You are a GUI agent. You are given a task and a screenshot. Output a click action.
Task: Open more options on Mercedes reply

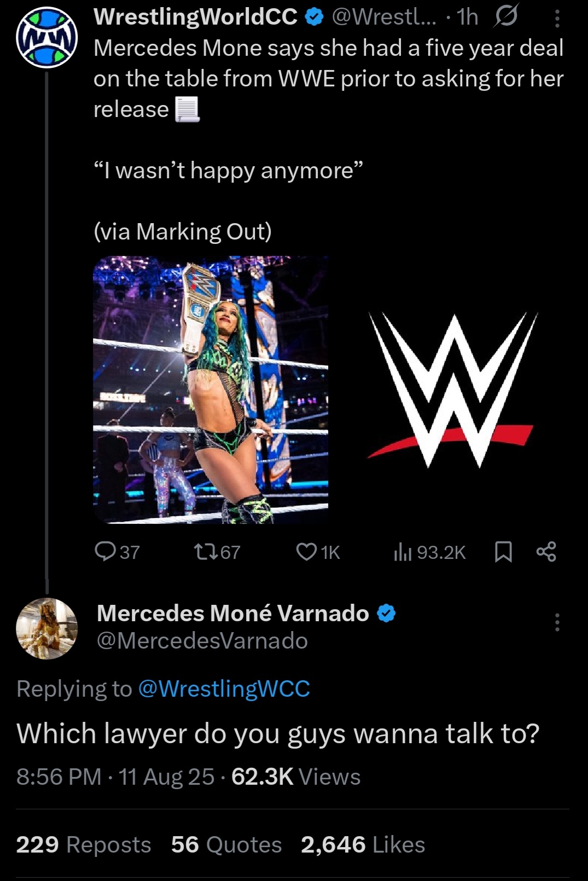[x=557, y=622]
